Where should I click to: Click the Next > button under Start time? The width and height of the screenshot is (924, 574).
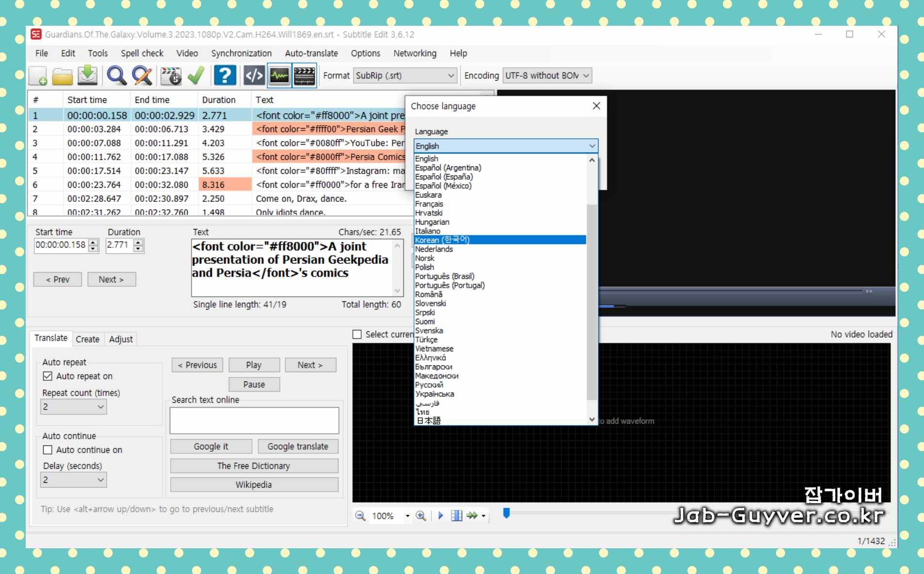click(x=112, y=279)
